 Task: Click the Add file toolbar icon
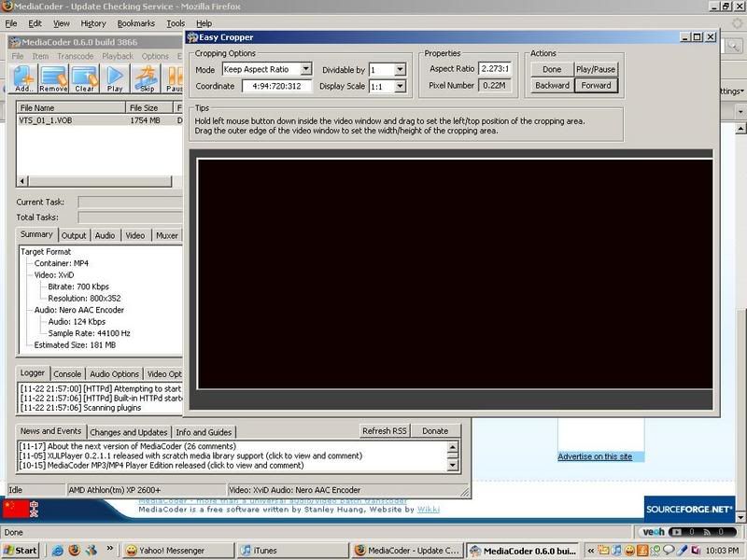pos(23,78)
